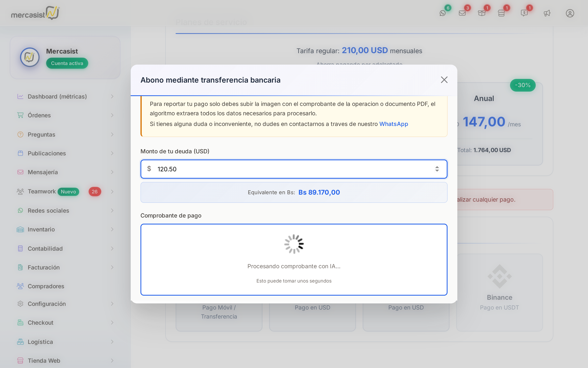Image resolution: width=588 pixels, height=368 pixels.
Task: Click the Publicaciones box icon
Action: [x=20, y=153]
